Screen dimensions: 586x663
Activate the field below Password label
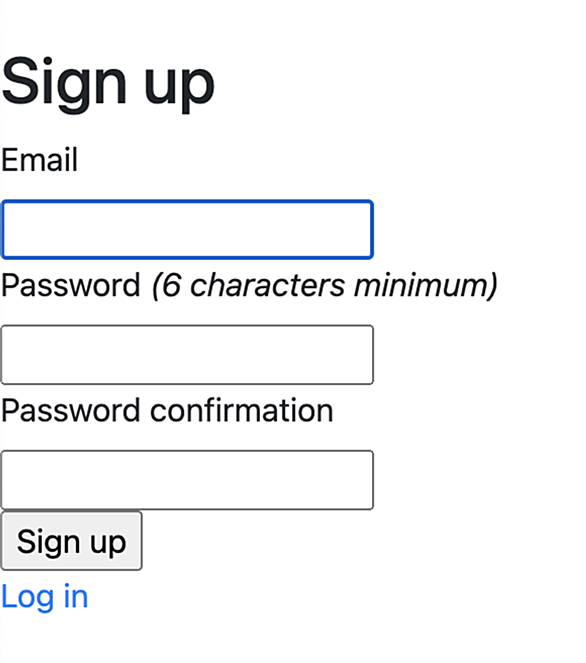click(187, 355)
